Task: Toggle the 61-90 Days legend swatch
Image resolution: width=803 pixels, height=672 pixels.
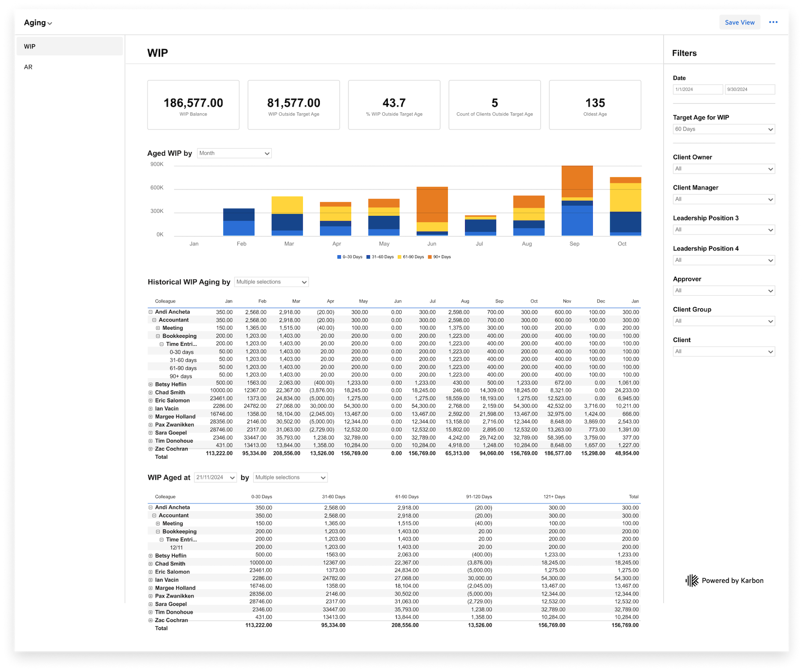Action: click(400, 257)
